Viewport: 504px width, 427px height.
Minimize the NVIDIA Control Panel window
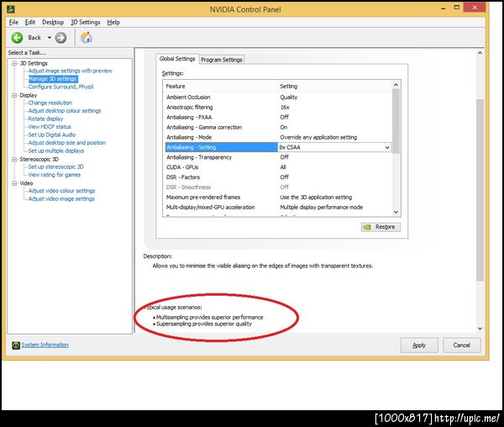[x=444, y=8]
